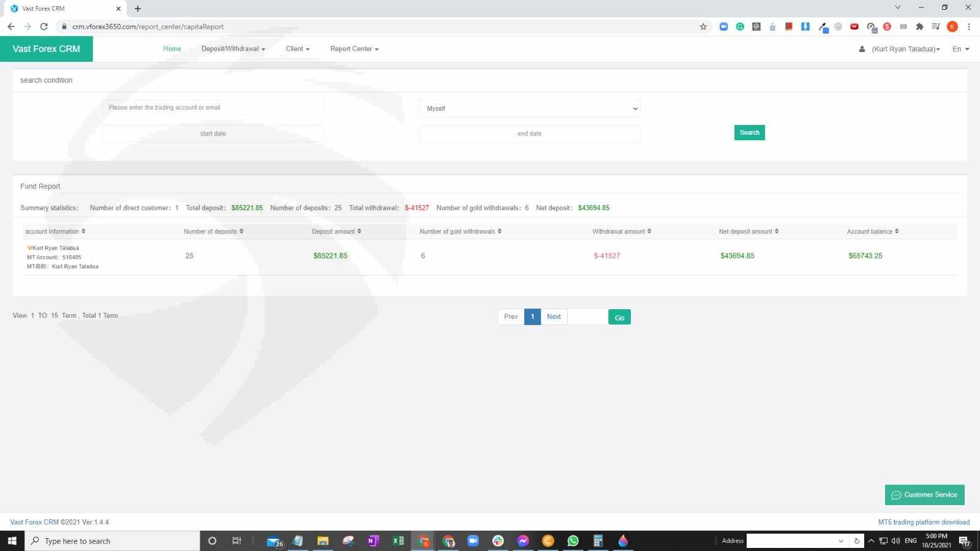The image size is (980, 551).
Task: Click the Next pagination button
Action: pyautogui.click(x=554, y=317)
